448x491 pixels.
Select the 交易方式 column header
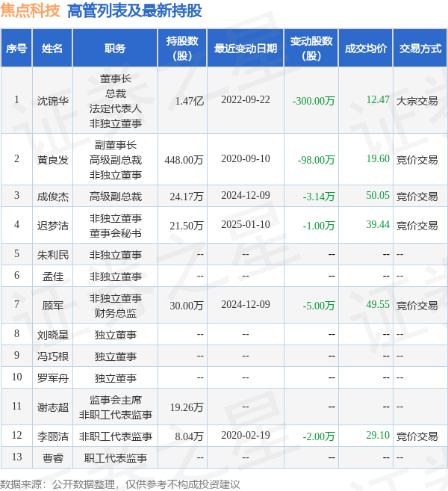click(x=420, y=49)
